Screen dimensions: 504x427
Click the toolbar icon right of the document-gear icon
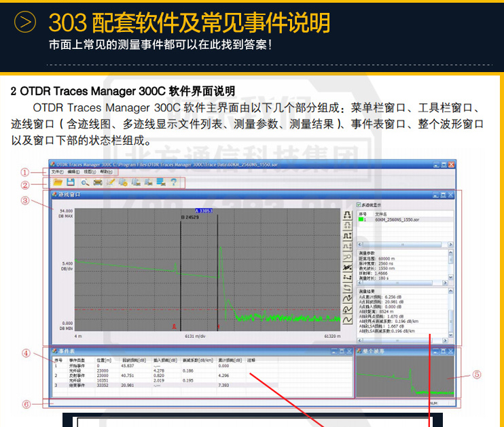(x=136, y=182)
